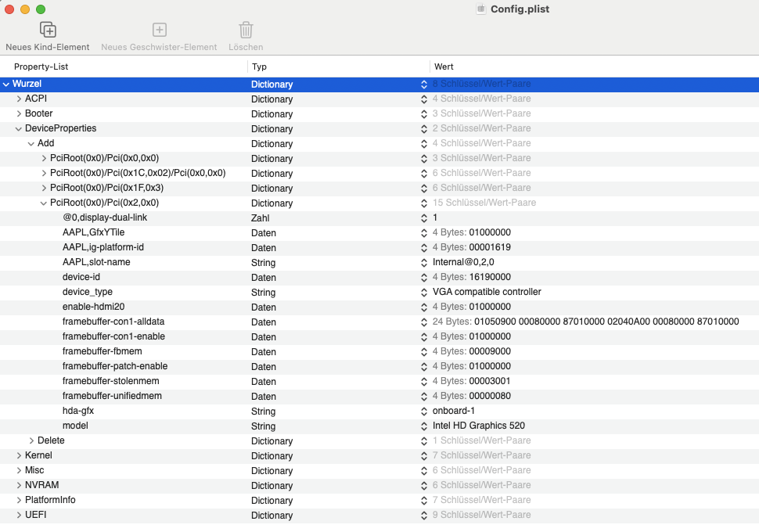Click value Internal@0,2,0
759x532 pixels.
pos(463,262)
